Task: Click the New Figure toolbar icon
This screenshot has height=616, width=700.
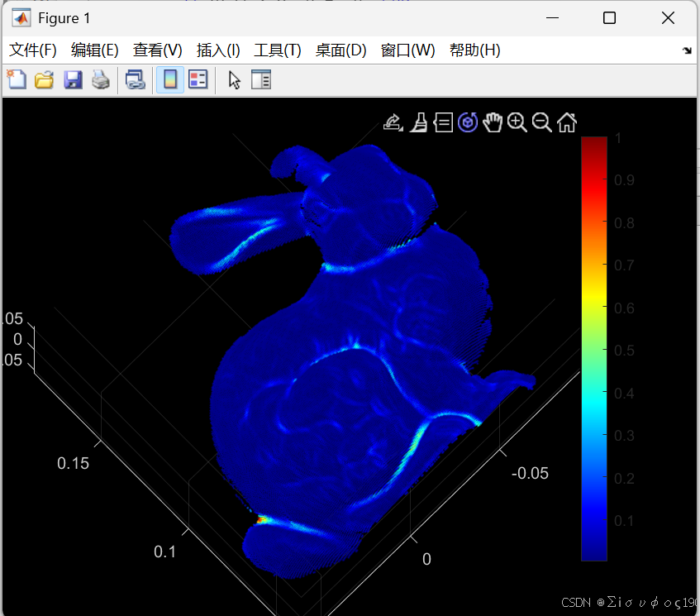Action: pyautogui.click(x=17, y=80)
